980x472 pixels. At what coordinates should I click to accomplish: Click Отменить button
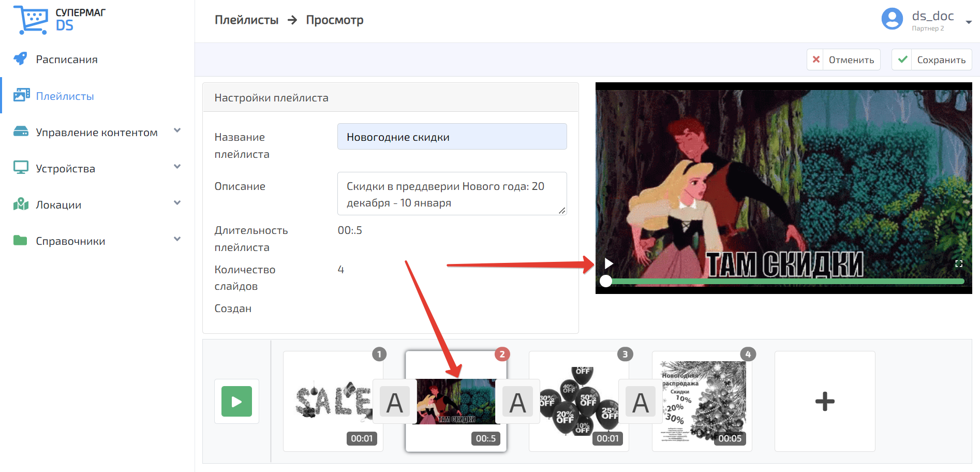point(843,60)
